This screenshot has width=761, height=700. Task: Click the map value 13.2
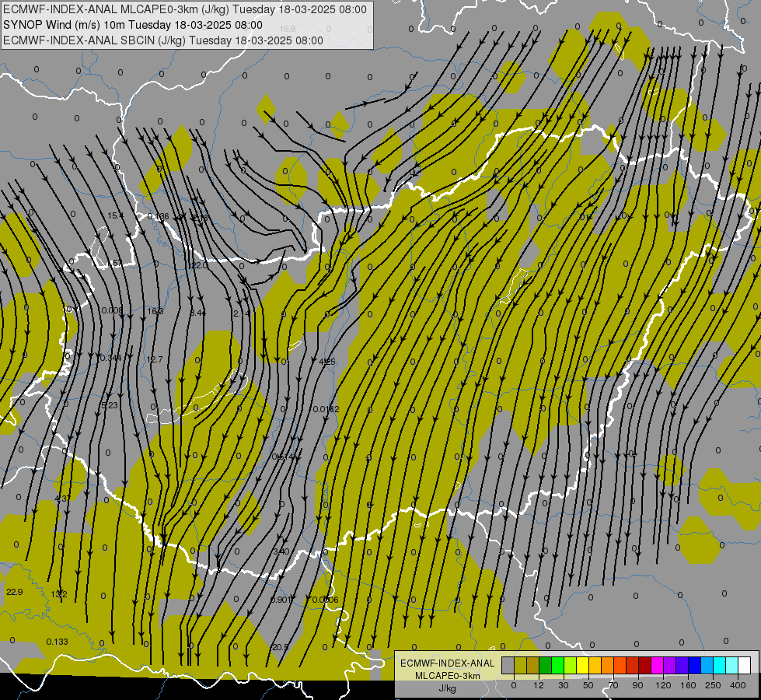59,594
